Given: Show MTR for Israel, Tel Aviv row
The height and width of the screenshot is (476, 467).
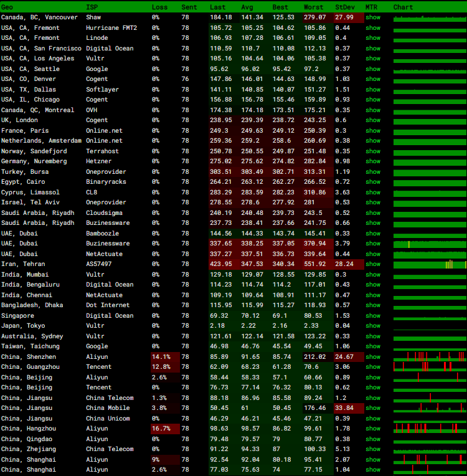Looking at the screenshot, I should (x=373, y=202).
